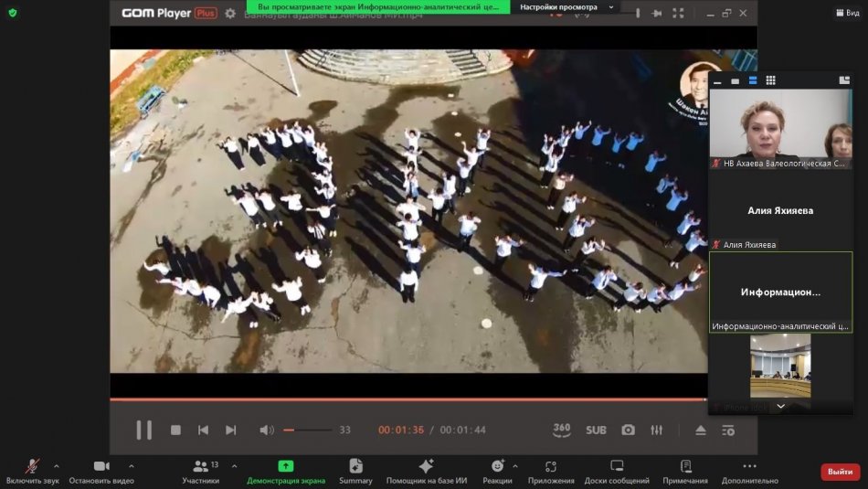
Task: Unmute with Включить звук
Action: tap(32, 472)
